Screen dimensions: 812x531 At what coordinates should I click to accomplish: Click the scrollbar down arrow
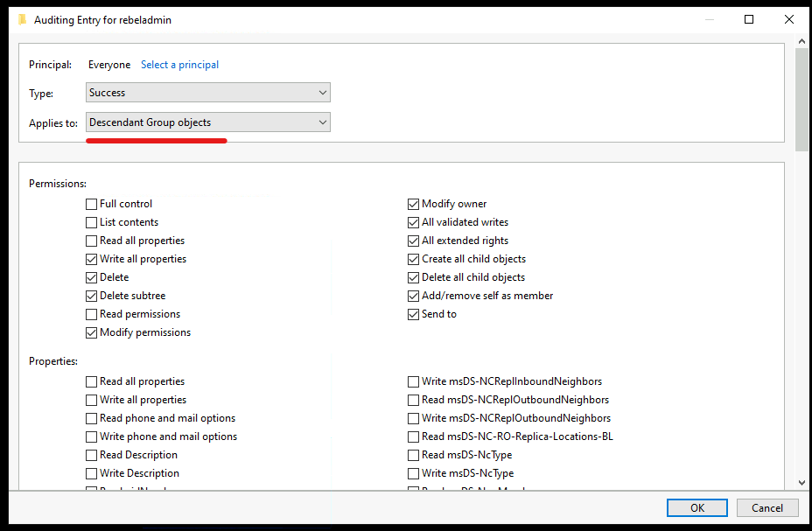pyautogui.click(x=801, y=482)
